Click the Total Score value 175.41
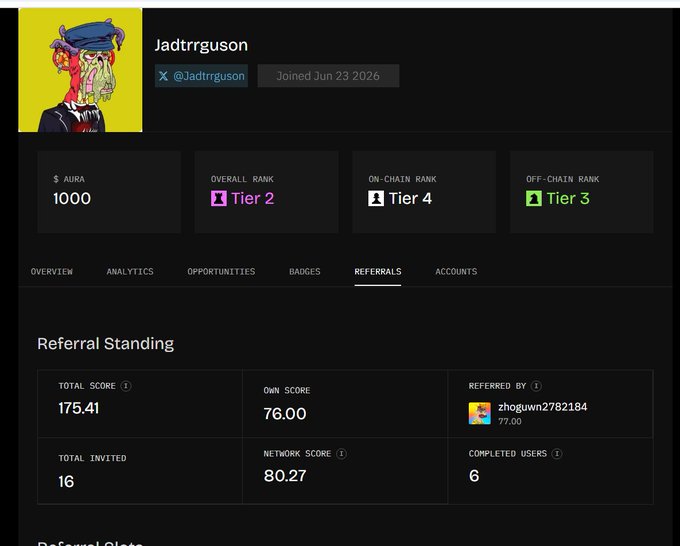 point(78,408)
